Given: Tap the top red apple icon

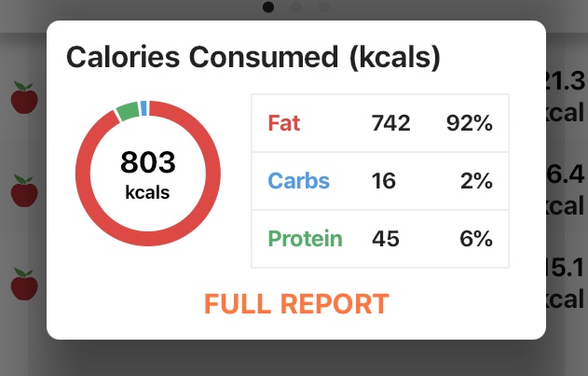Looking at the screenshot, I should click(24, 97).
